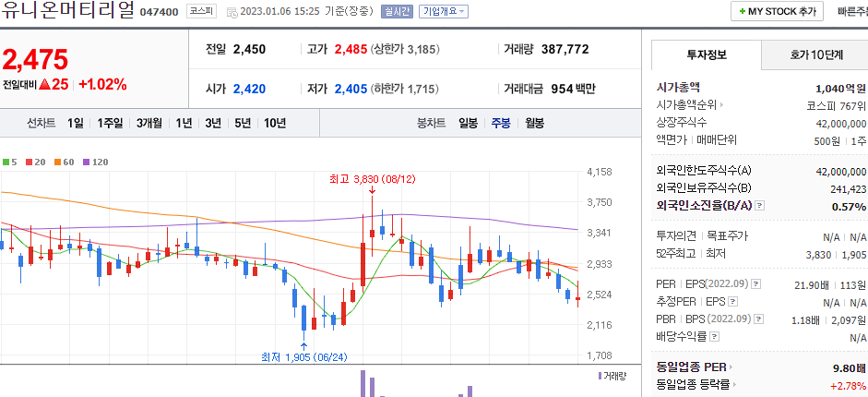
Task: Open help icon beside 배당수익률
Action: tap(715, 336)
